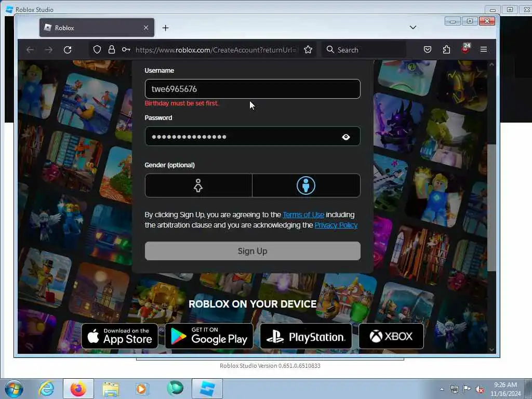Open the Pocket save icon
The height and width of the screenshot is (399, 532).
428,49
